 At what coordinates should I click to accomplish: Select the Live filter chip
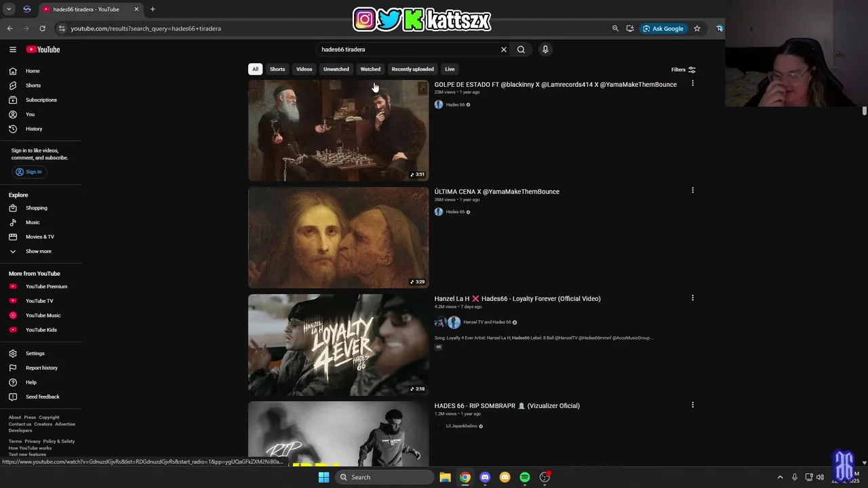point(450,69)
